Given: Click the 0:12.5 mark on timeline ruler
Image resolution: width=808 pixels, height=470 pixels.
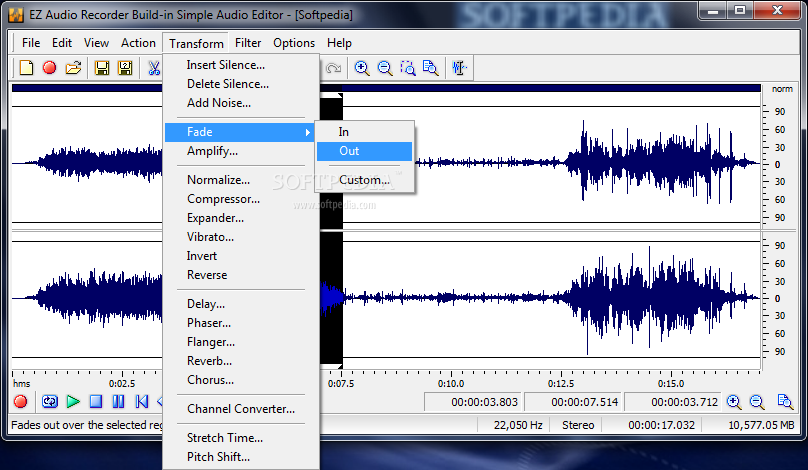Looking at the screenshot, I should tap(561, 383).
